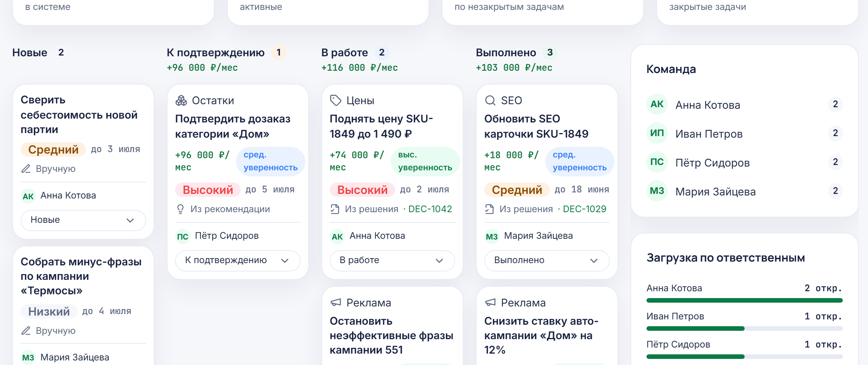The image size is (868, 365).
Task: Open the DEC-1042 decision link
Action: click(x=430, y=209)
